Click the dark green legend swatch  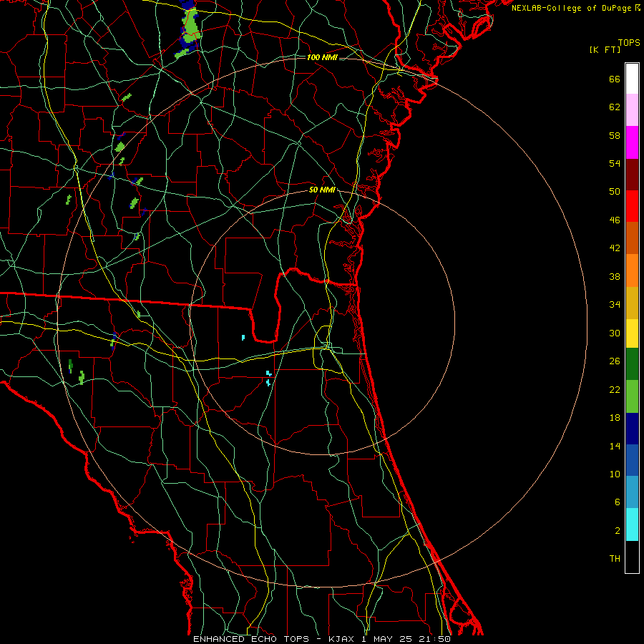632,364
